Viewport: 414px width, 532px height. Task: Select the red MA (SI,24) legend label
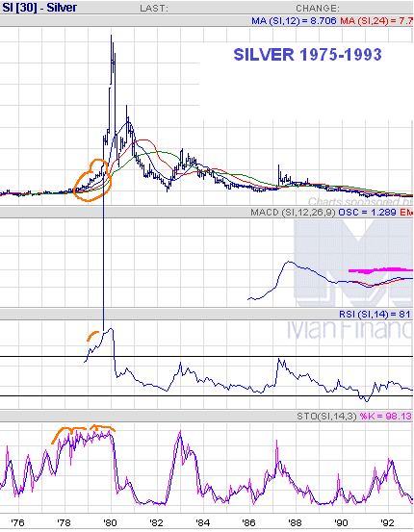click(x=376, y=21)
